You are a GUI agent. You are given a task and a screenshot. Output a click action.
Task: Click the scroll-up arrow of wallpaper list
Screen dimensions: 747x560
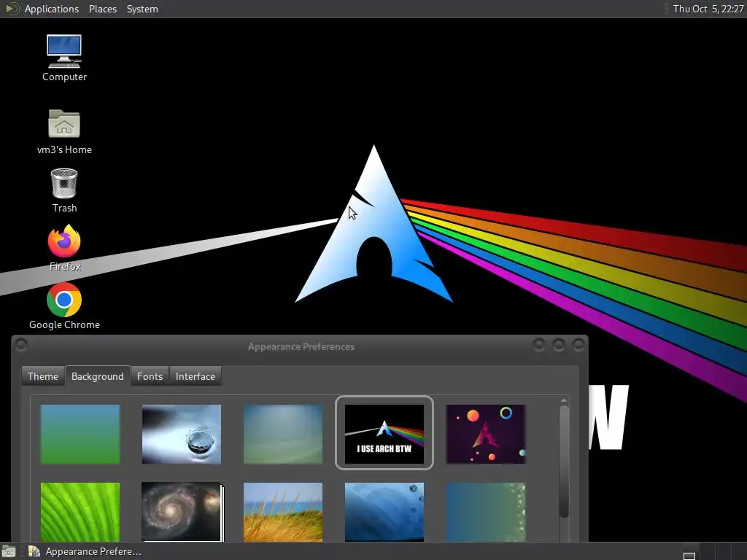click(x=564, y=400)
